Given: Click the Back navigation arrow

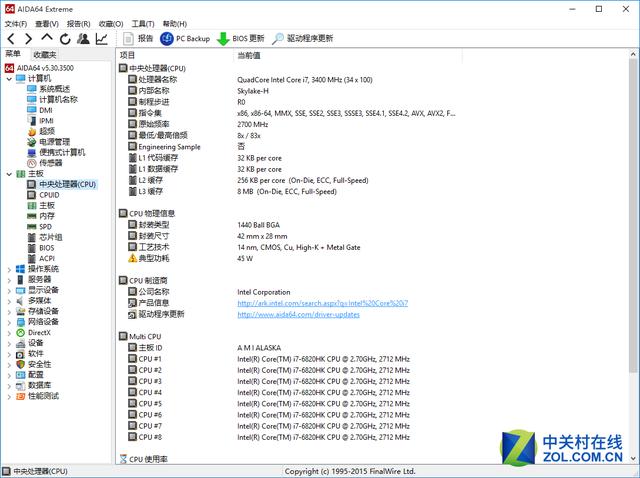Looking at the screenshot, I should point(11,39).
